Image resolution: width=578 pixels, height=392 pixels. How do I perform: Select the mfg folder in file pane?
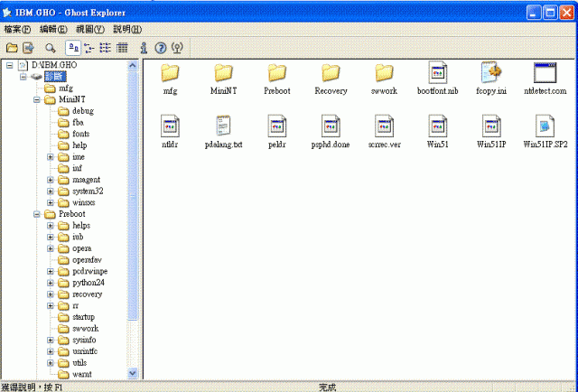(x=170, y=79)
